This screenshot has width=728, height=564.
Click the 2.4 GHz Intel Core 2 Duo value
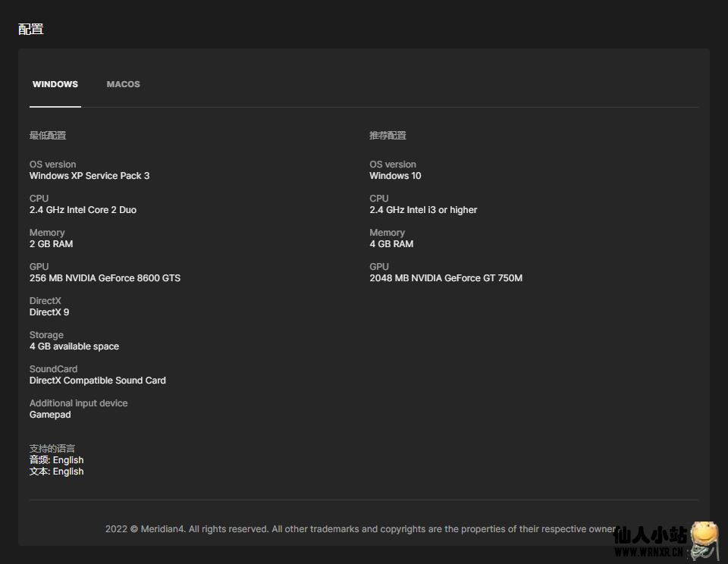(83, 210)
